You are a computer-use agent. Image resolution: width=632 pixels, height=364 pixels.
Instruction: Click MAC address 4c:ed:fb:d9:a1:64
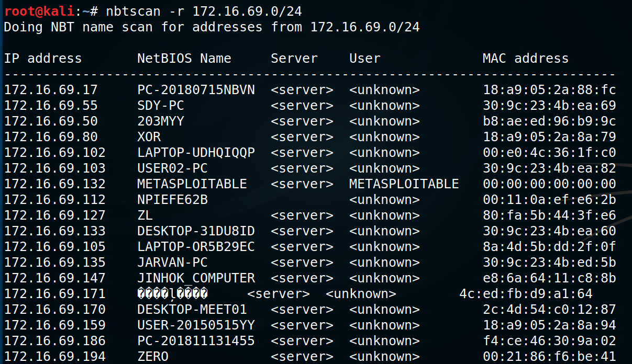[526, 294]
